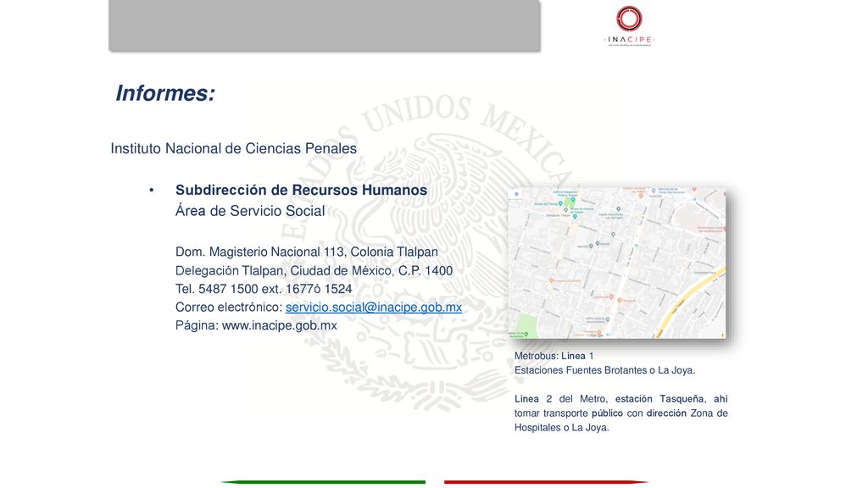Select 'Línea 2 del Metro, estación Tasqueña' line
Image resolution: width=868 pixels, height=488 pixels.
pos(621,399)
